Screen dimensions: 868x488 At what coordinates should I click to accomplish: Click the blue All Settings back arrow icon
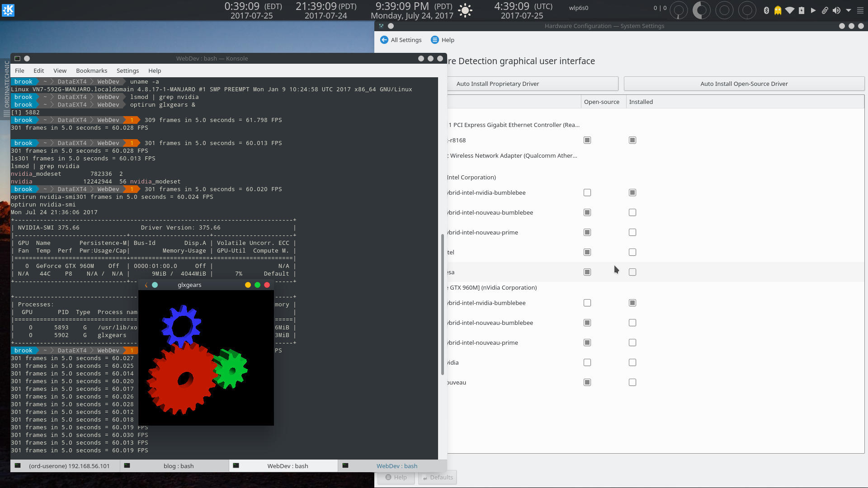384,40
